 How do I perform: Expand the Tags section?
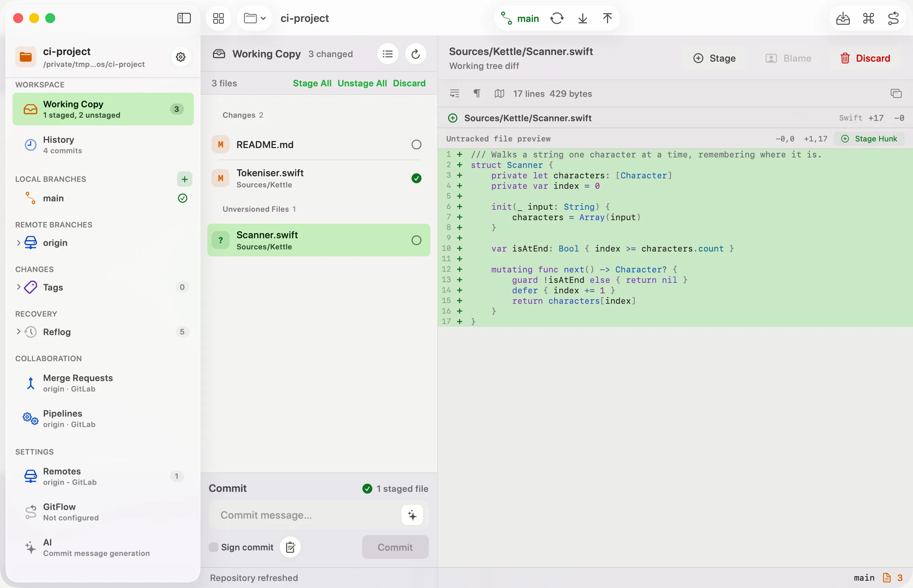(x=18, y=287)
